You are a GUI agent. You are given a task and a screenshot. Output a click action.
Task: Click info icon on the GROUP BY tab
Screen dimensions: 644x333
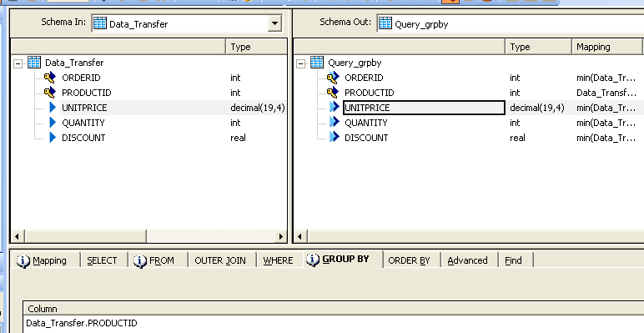[313, 260]
